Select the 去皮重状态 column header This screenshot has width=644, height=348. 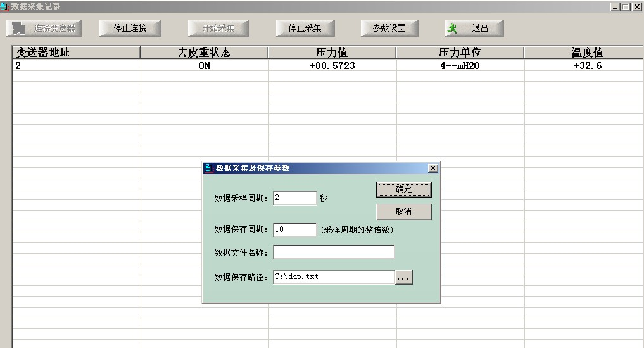coord(204,53)
